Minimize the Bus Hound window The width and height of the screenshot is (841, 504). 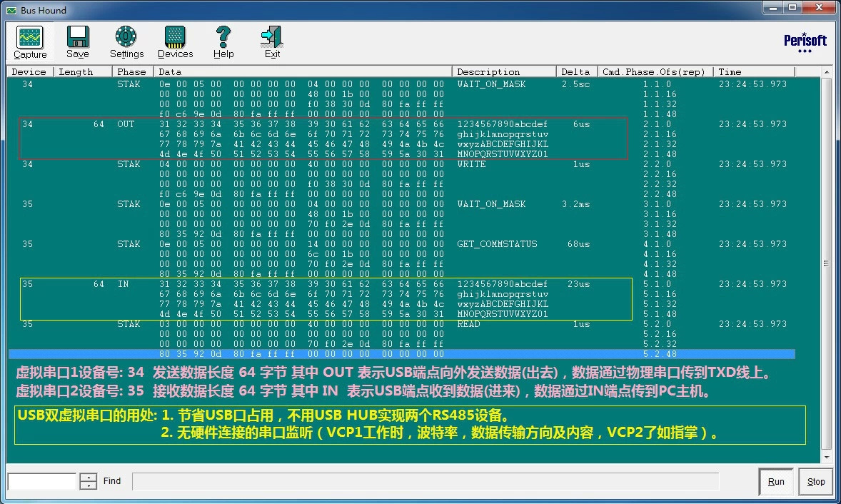click(773, 8)
